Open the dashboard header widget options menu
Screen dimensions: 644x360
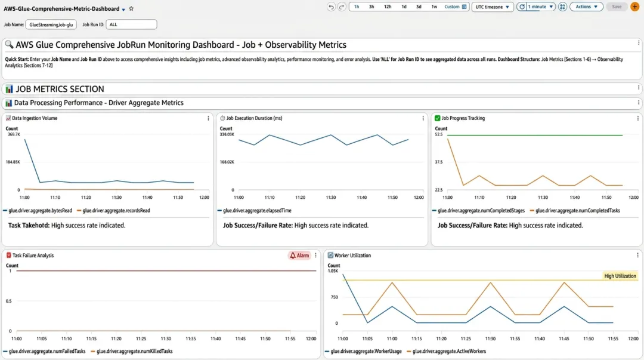pos(638,43)
